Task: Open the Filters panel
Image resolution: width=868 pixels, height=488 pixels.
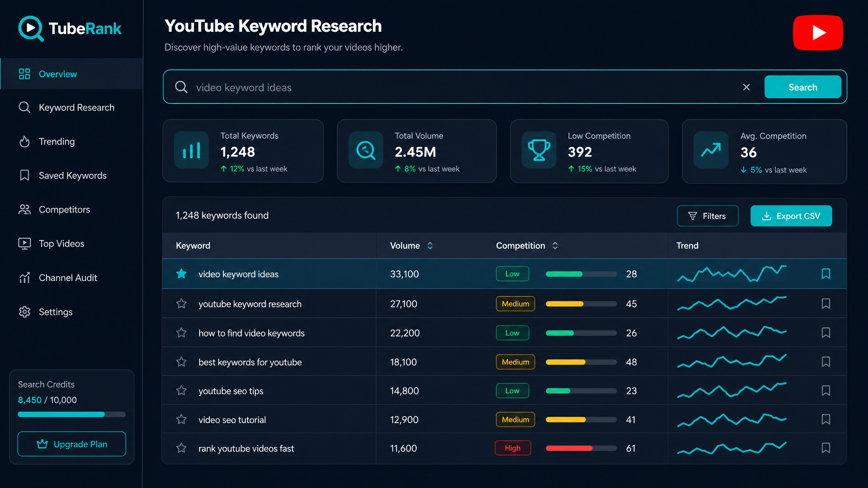Action: point(708,216)
